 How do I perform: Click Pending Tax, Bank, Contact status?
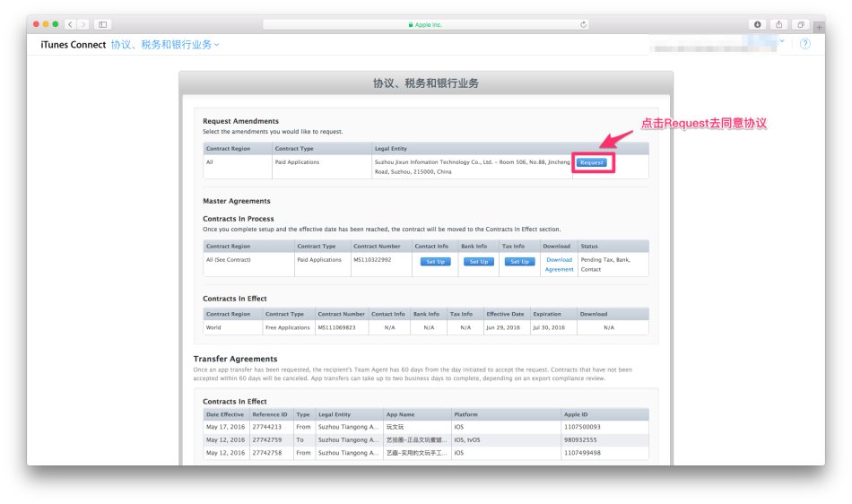point(605,265)
